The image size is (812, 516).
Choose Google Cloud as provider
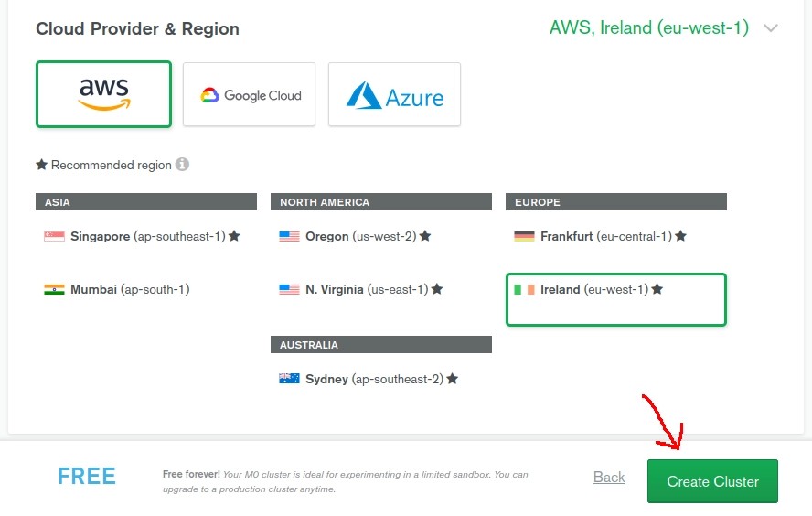click(x=249, y=94)
